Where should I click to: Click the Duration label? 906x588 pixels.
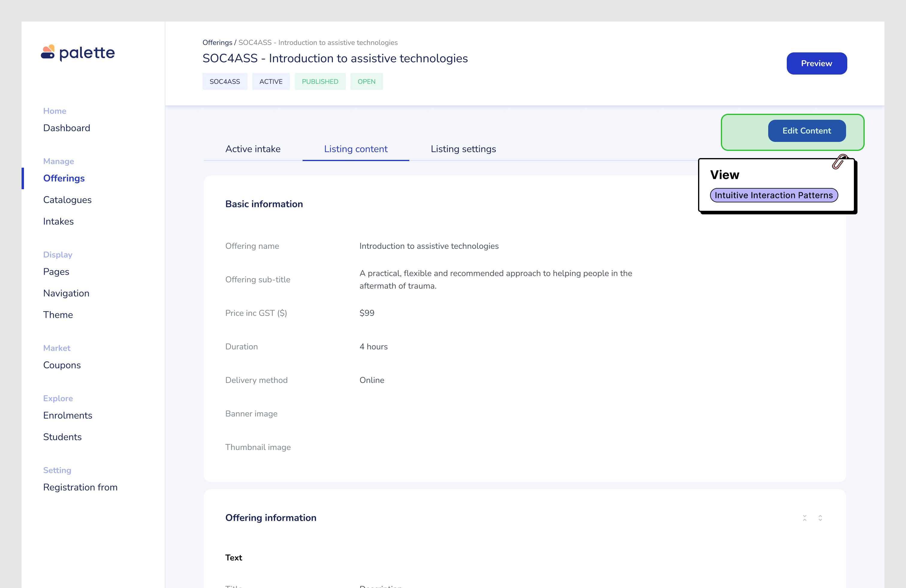coord(241,346)
